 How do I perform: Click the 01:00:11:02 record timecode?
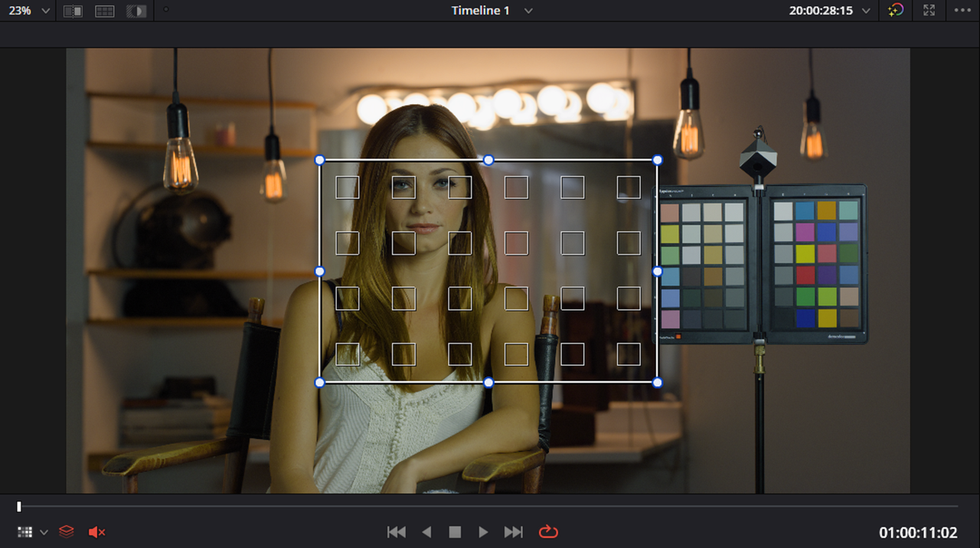pos(919,532)
